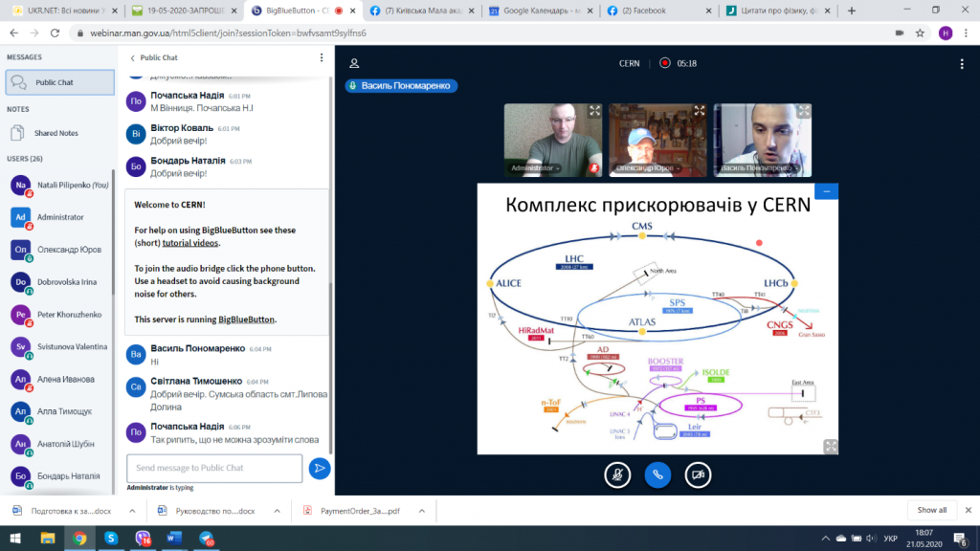This screenshot has width=980, height=551.
Task: Go back to previous page
Action: (x=13, y=33)
